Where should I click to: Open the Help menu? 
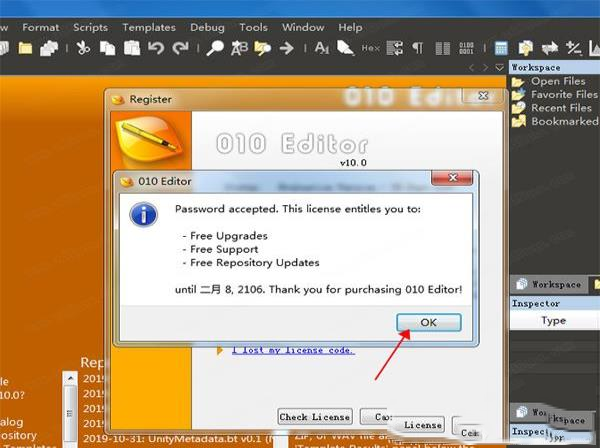tap(350, 28)
